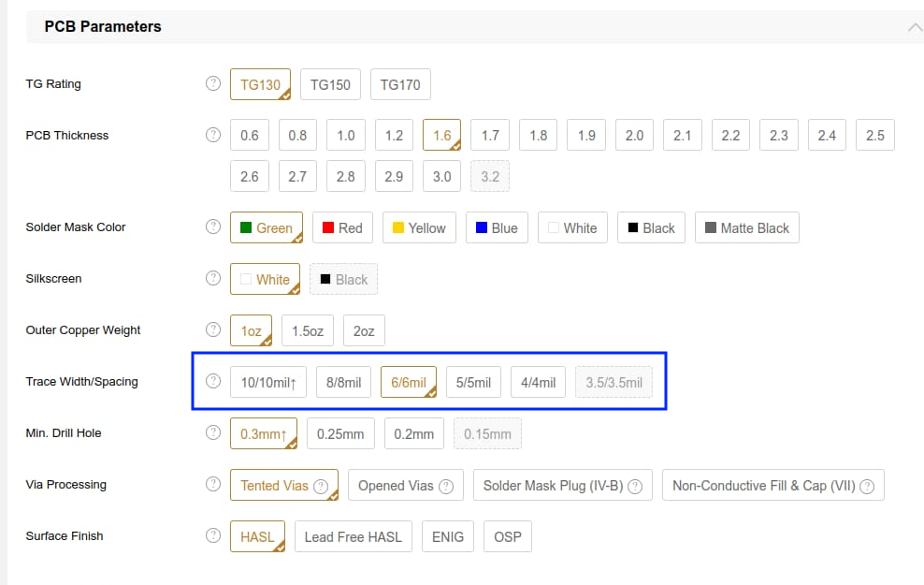Pick Matte Black solder mask color
This screenshot has width=924, height=585.
coord(747,227)
